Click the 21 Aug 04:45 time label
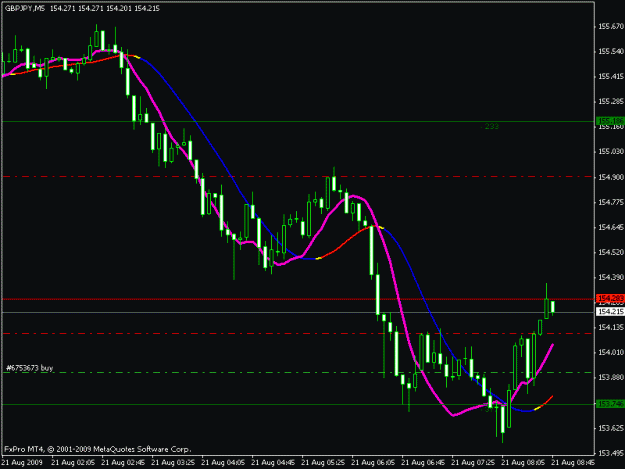 click(x=273, y=463)
